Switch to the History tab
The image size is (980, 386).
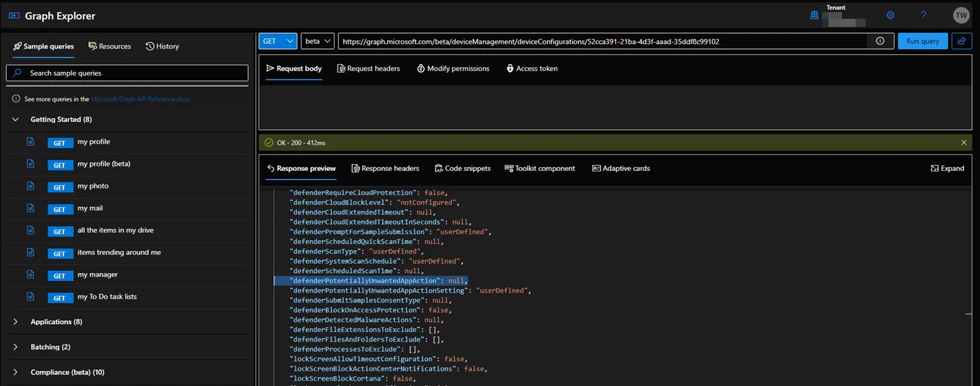tap(162, 46)
